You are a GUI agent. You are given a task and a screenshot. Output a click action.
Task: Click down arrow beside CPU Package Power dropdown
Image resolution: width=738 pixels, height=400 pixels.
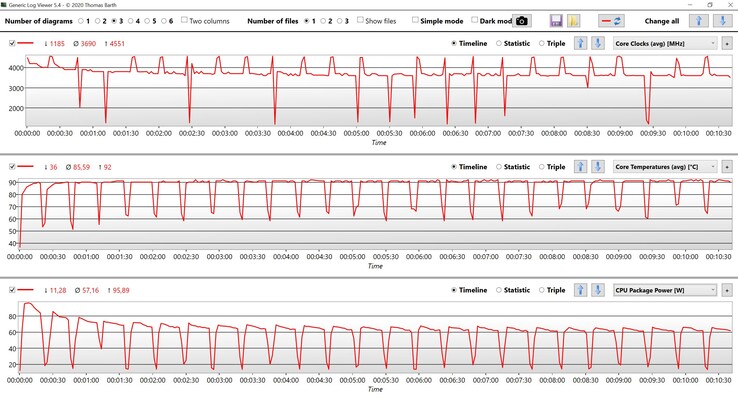(x=598, y=290)
